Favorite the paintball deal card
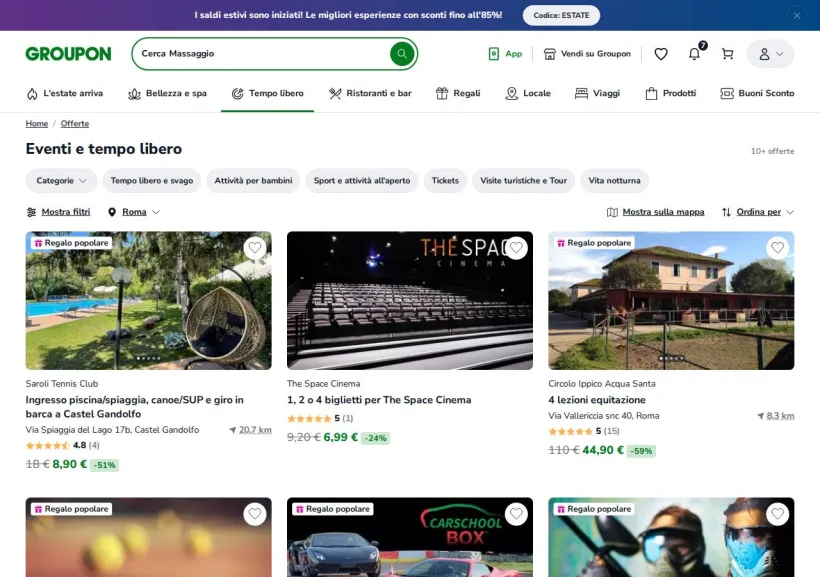 point(778,514)
